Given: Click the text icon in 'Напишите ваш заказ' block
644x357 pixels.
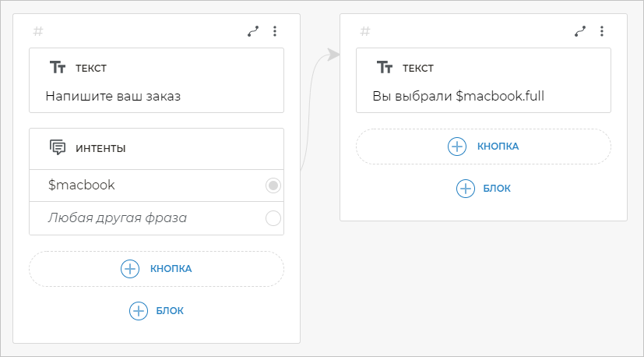Looking at the screenshot, I should [58, 68].
